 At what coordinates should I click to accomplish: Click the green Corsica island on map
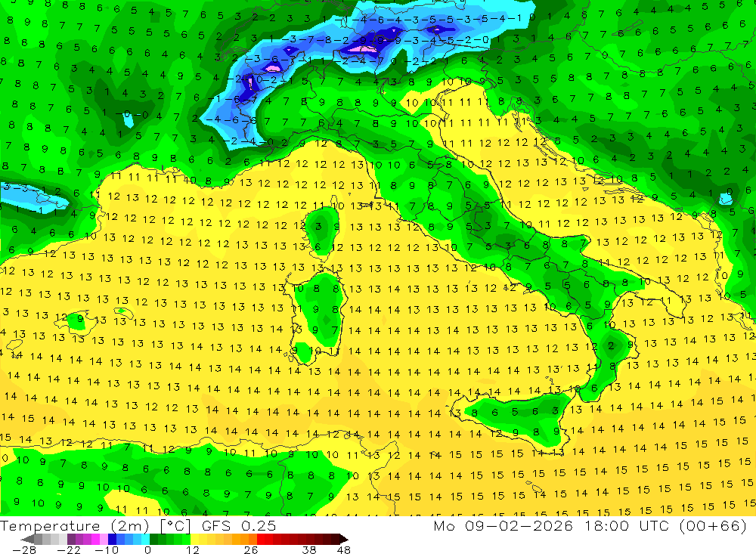click(322, 231)
